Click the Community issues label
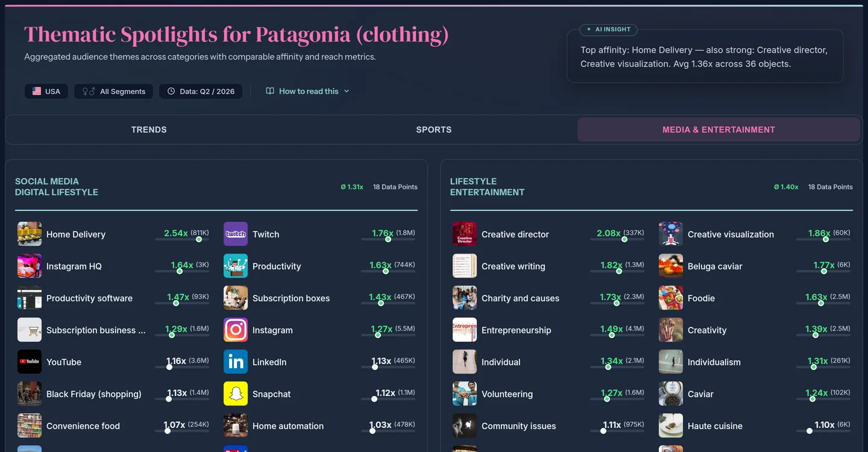868x452 pixels. (518, 426)
